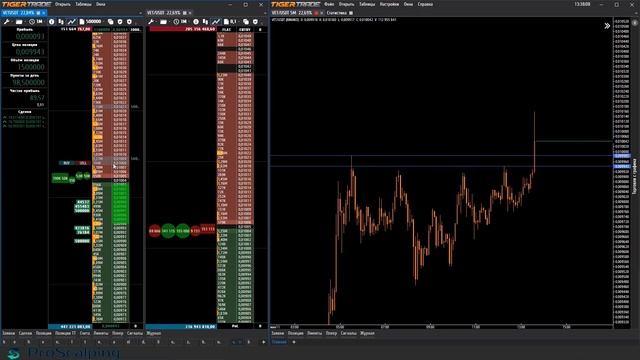Open the Позиции bottom tab in right window
The width and height of the screenshot is (640, 360).
point(296,333)
